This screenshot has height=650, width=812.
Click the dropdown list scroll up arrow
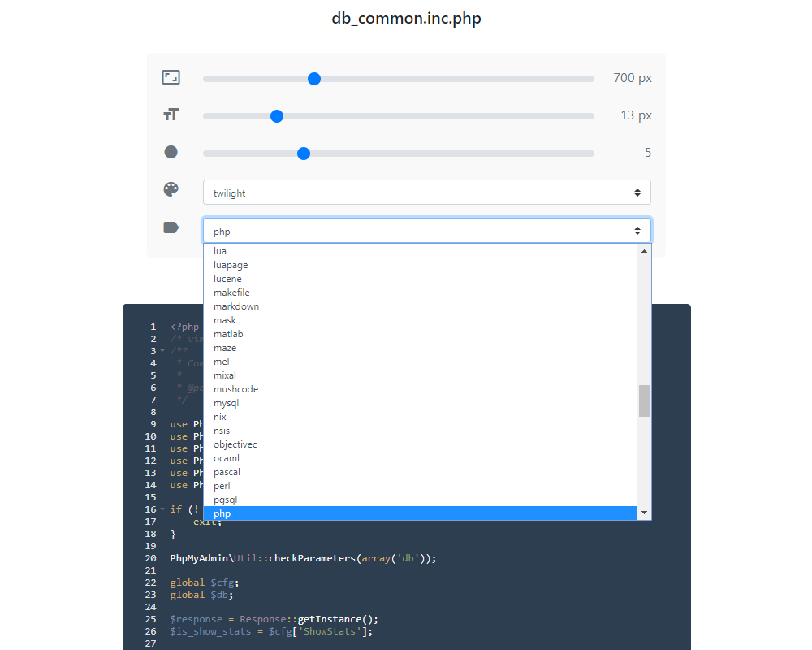coord(645,251)
